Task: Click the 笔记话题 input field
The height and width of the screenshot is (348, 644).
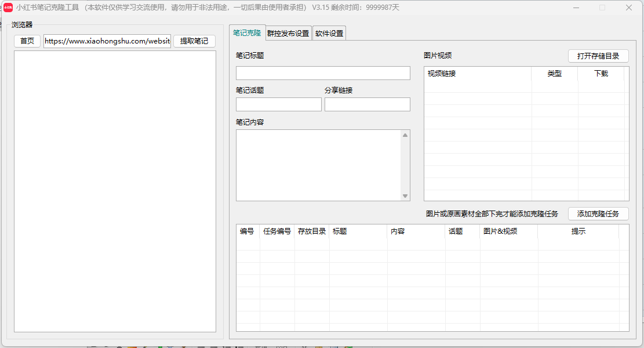Action: [278, 104]
